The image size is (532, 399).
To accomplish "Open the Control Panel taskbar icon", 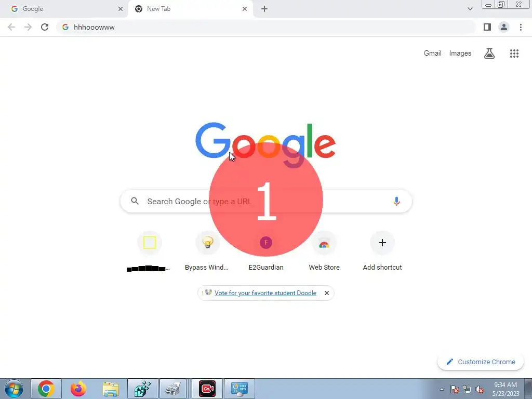I will coord(239,389).
